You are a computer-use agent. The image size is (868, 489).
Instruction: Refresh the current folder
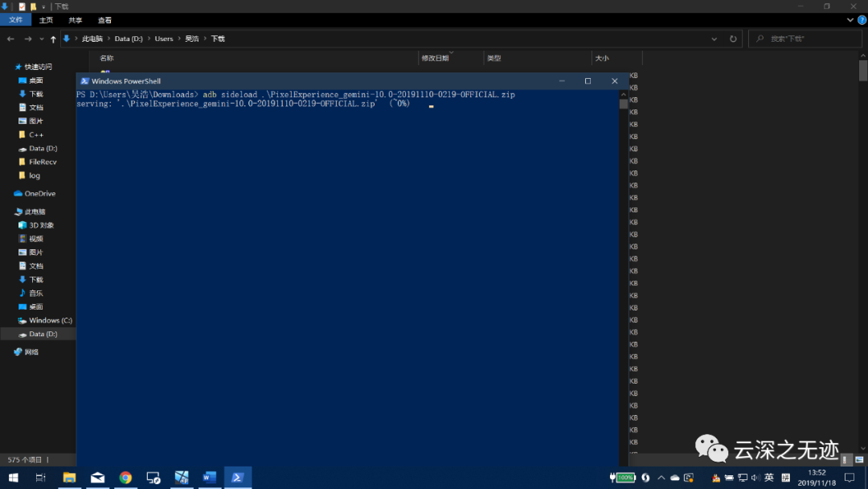point(733,39)
